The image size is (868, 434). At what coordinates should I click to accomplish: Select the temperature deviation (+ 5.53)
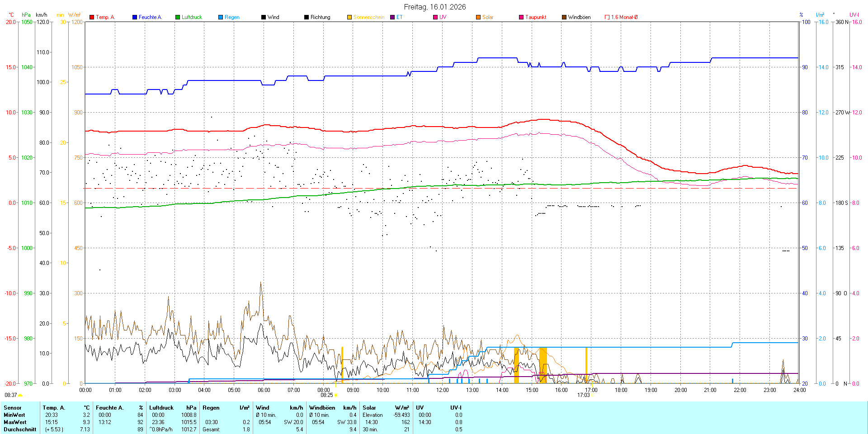[54, 429]
